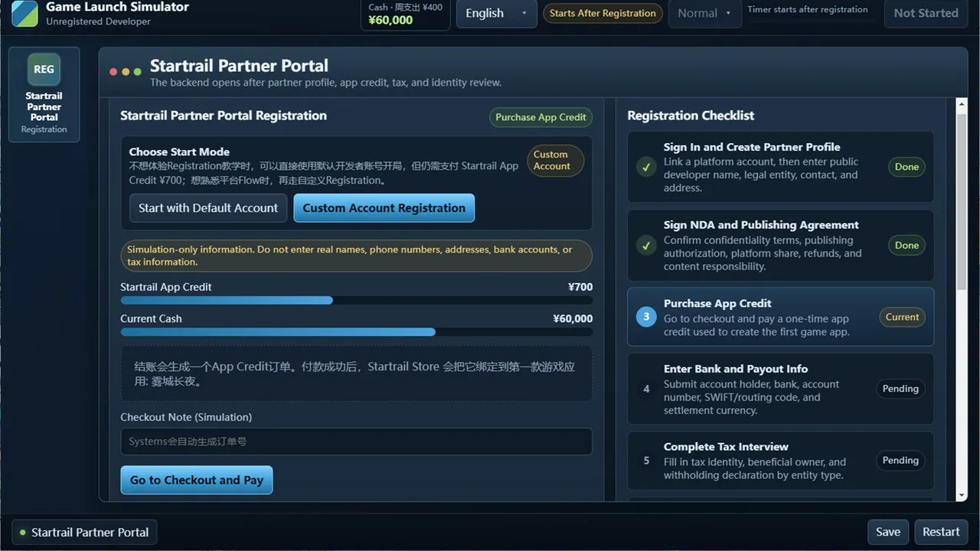980x551 pixels.
Task: Click Unregistered Developer label
Action: (x=98, y=21)
